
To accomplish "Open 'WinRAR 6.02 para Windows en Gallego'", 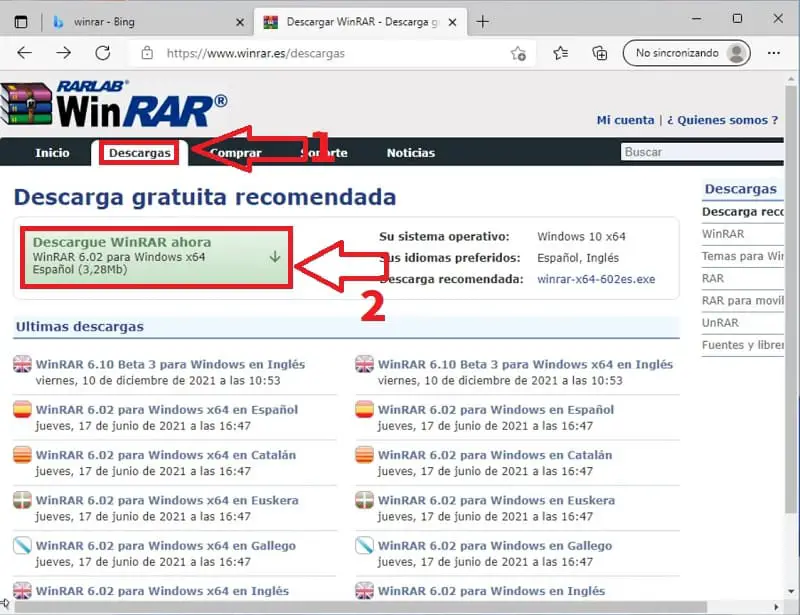I will coord(494,546).
